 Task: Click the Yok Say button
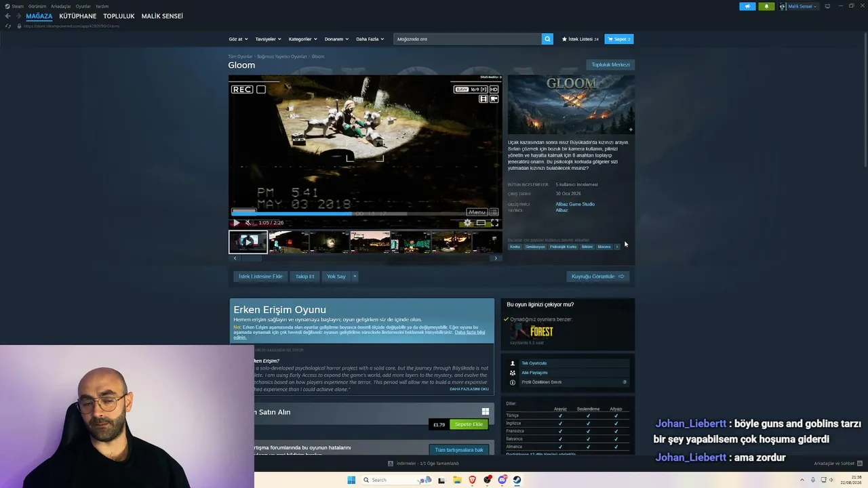tap(336, 277)
